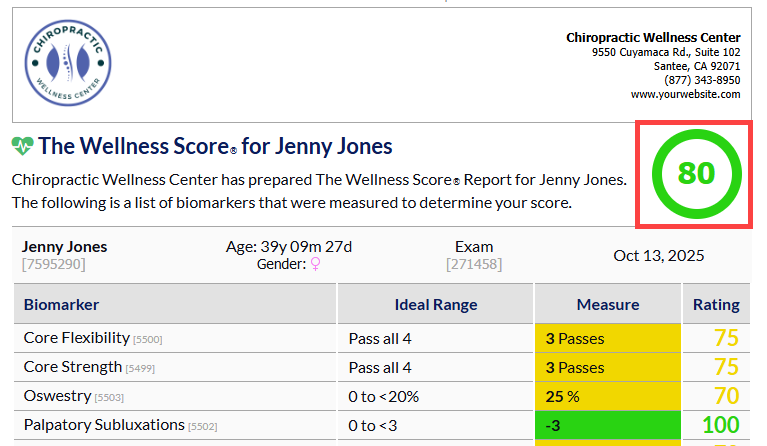Click the 100 rating for Palpatory Subluxations
The height and width of the screenshot is (446, 767).
point(721,425)
